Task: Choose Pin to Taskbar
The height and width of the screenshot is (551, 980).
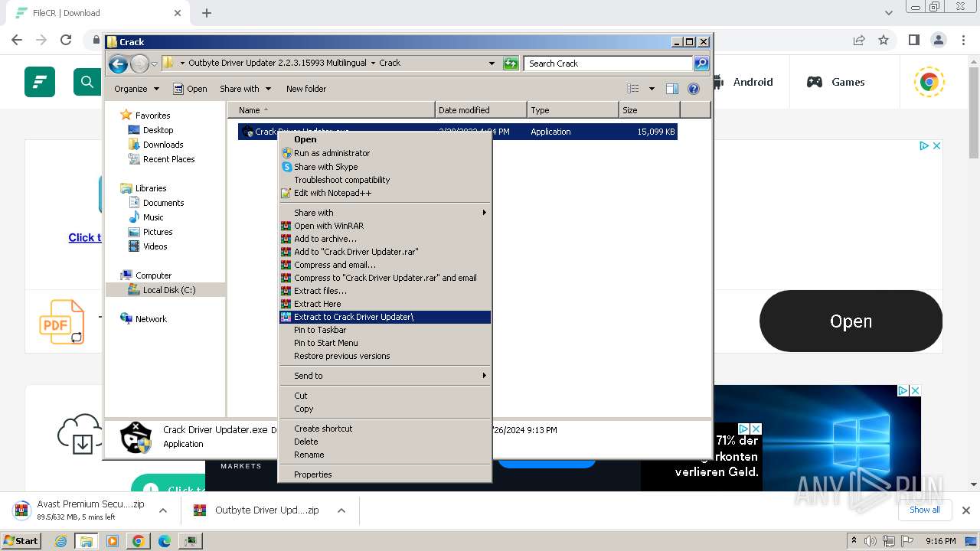Action: [x=385, y=330]
